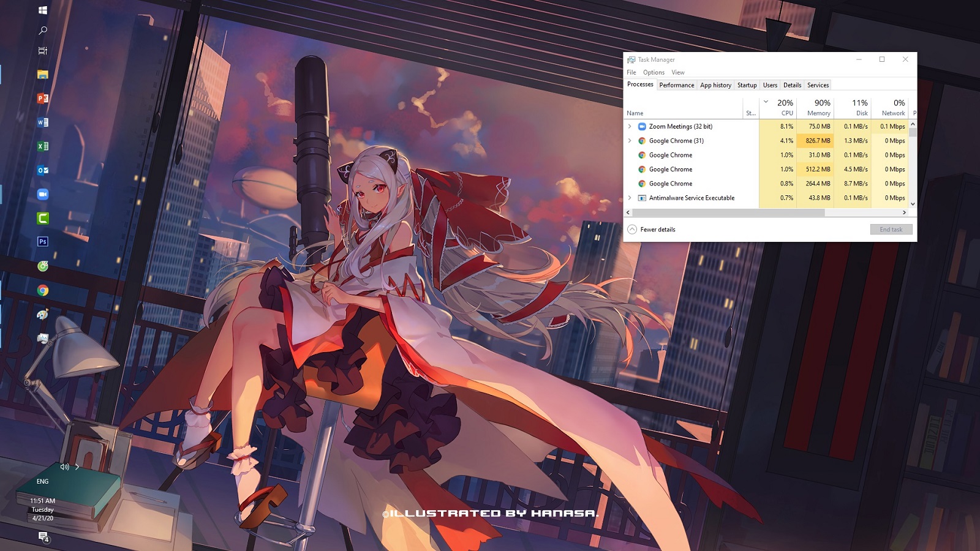Click the sort arrow above CPU column
The height and width of the screenshot is (551, 980).
(x=766, y=102)
